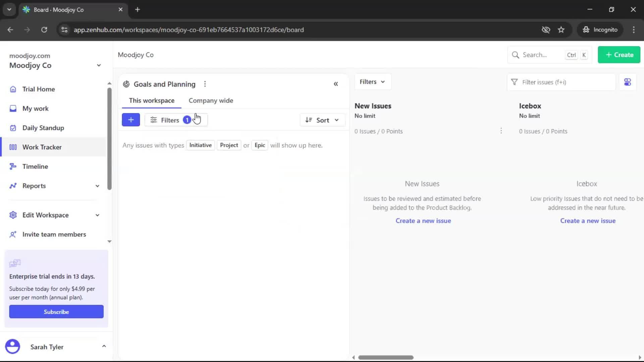The height and width of the screenshot is (362, 644).
Task: Open the board display settings icon
Action: tap(628, 82)
